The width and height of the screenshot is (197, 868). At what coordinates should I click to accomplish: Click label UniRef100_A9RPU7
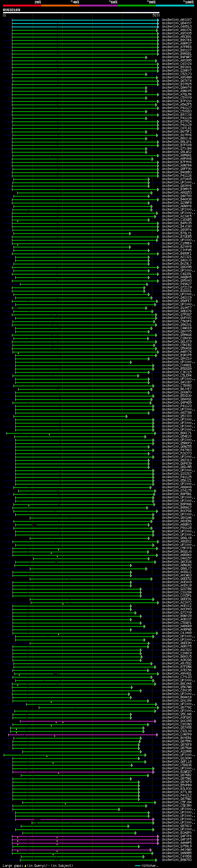[x=176, y=43]
